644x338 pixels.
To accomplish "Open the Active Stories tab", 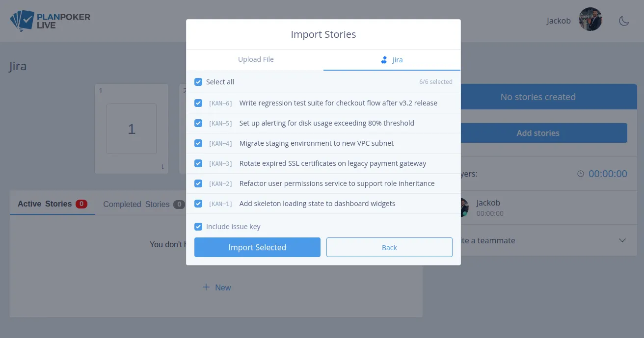I will pyautogui.click(x=53, y=204).
